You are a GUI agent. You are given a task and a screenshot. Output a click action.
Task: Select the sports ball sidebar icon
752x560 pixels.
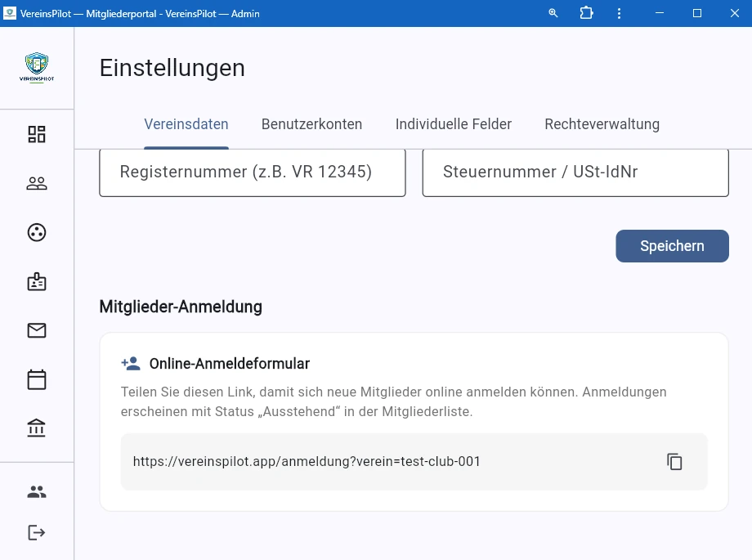(x=36, y=232)
